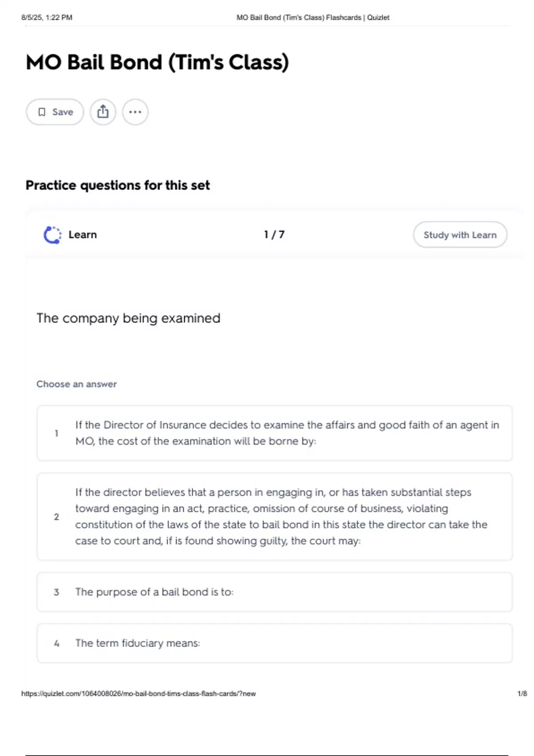This screenshot has width=534, height=756.
Task: Click the number 4 badge beside fiduciary answer
Action: tap(57, 643)
